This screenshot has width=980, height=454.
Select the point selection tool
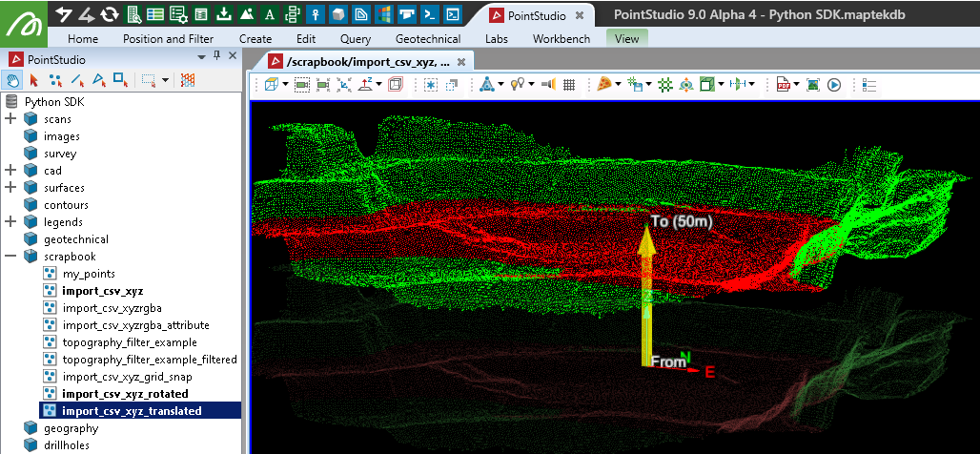pos(55,80)
